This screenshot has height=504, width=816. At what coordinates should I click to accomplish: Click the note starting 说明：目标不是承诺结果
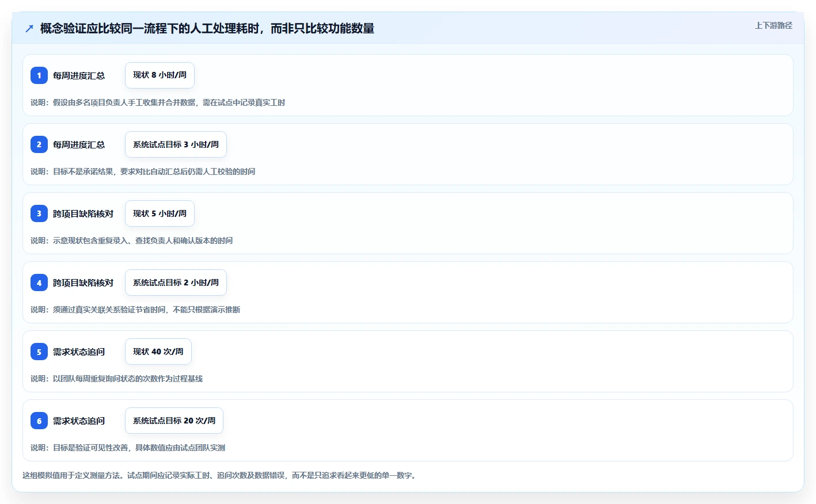pyautogui.click(x=143, y=171)
